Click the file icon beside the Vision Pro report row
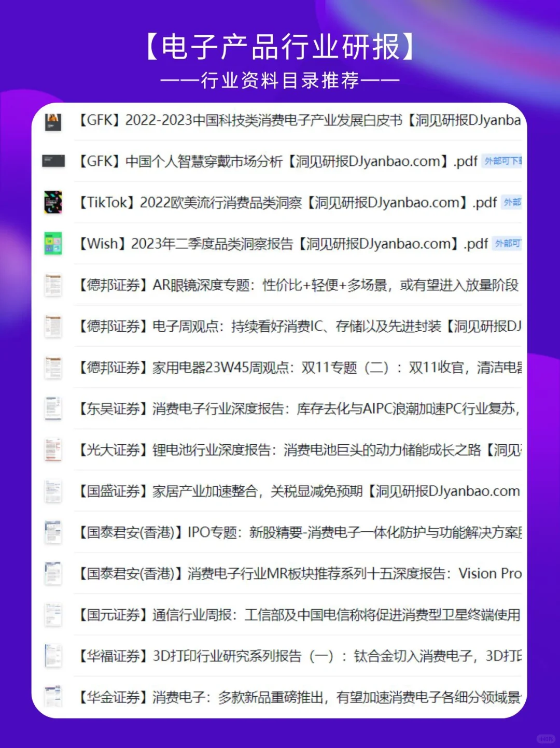The height and width of the screenshot is (748, 560). tap(53, 574)
